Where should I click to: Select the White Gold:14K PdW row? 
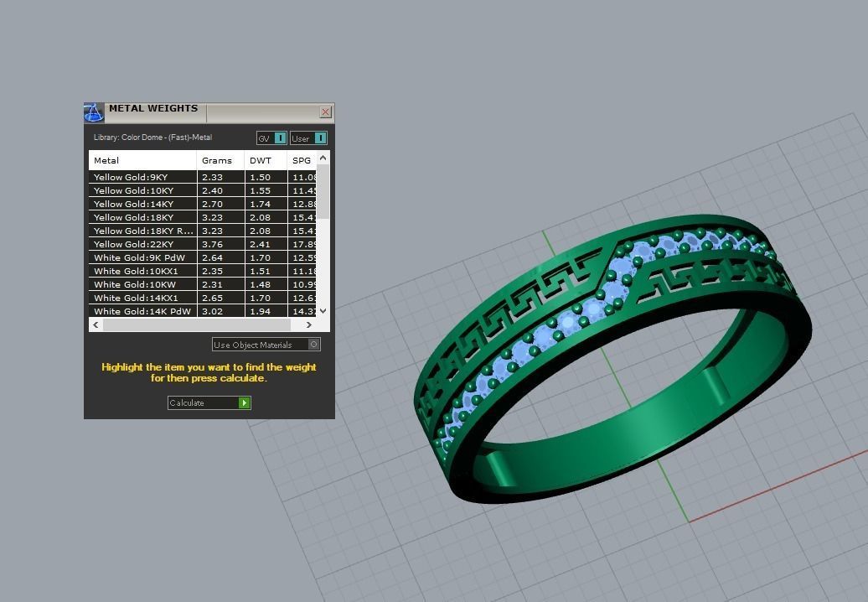point(203,311)
